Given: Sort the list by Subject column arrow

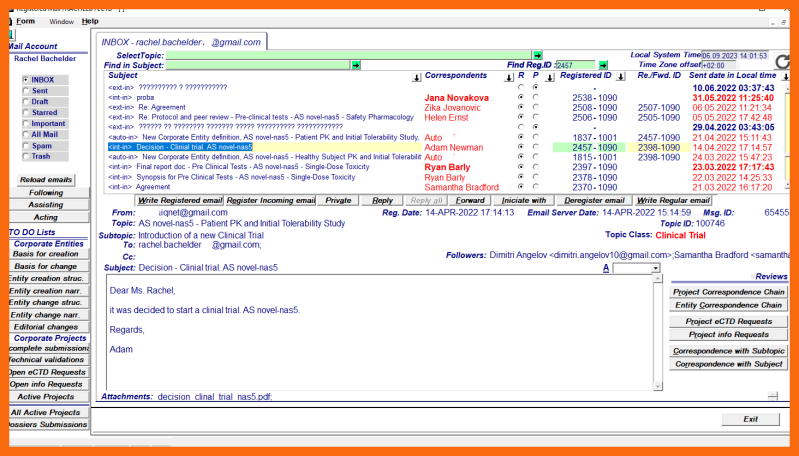Looking at the screenshot, I should click(x=416, y=76).
